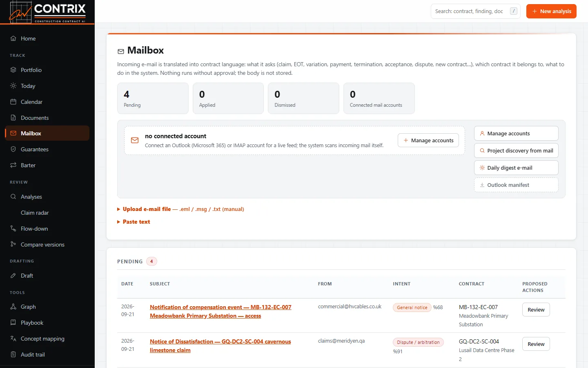The width and height of the screenshot is (588, 368).
Task: Click the claims@meridyen.qa sender
Action: click(341, 341)
